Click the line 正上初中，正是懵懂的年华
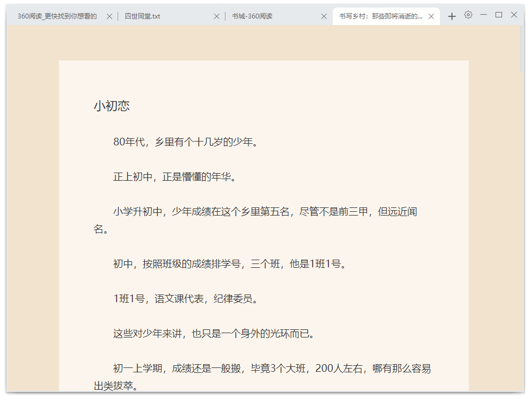 pyautogui.click(x=174, y=177)
